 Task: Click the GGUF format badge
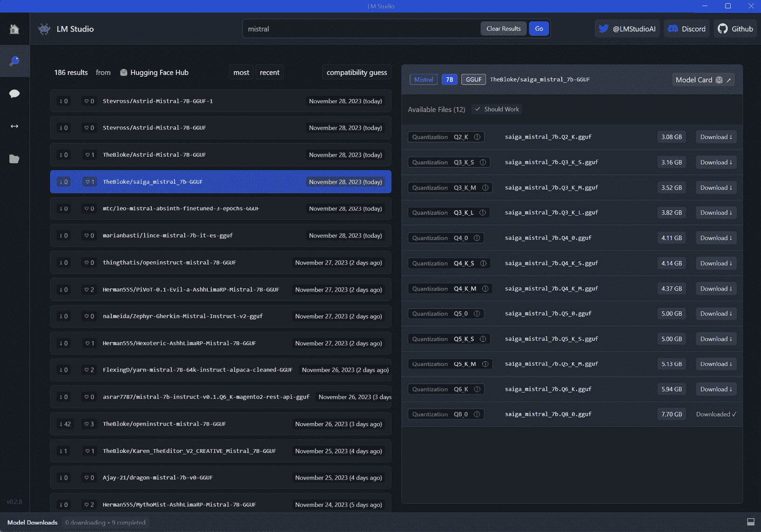[x=473, y=80]
